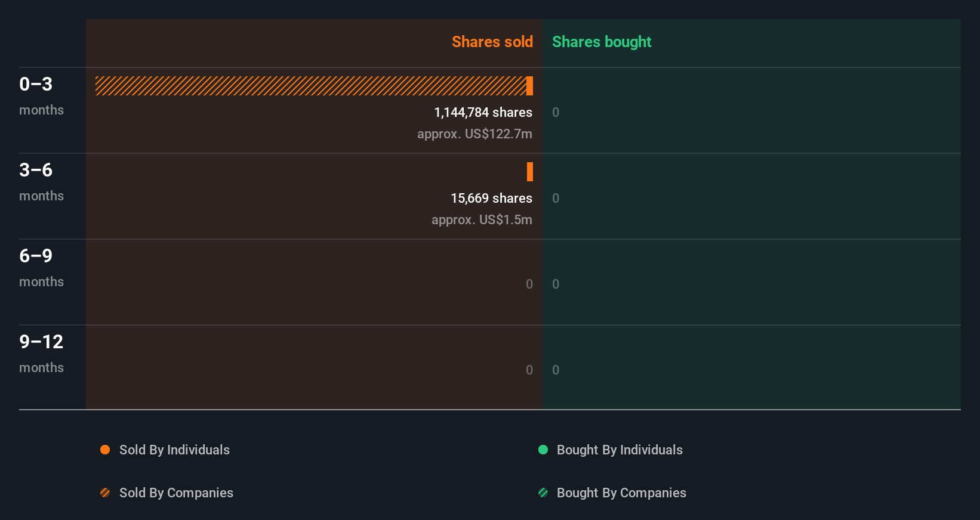The image size is (980, 520).
Task: Click the orange bar for 3–6 months
Action: (x=530, y=172)
